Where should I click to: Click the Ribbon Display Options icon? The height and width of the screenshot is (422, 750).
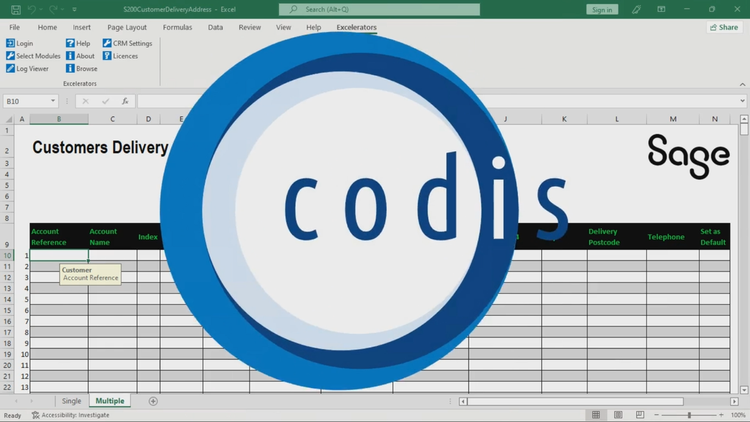661,9
